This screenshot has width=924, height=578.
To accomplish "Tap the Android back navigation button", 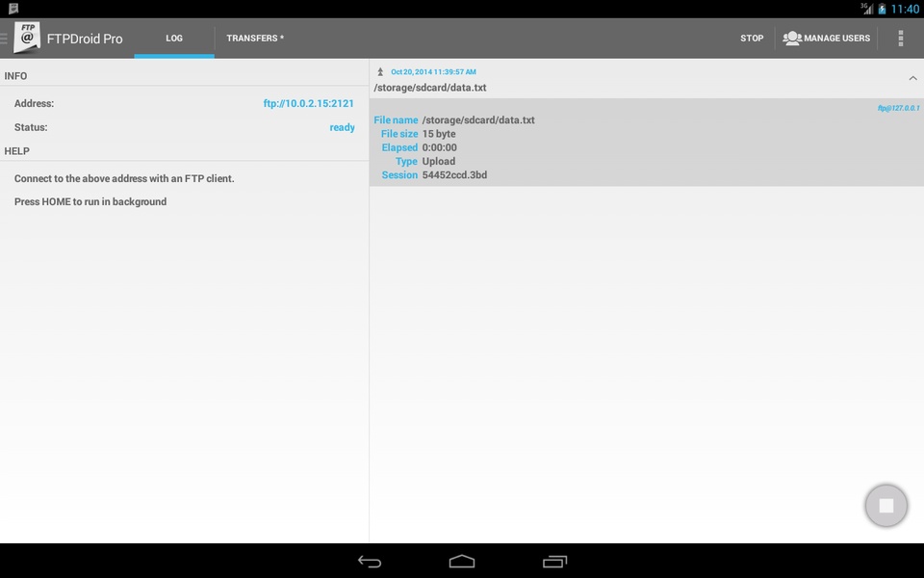I will point(370,562).
